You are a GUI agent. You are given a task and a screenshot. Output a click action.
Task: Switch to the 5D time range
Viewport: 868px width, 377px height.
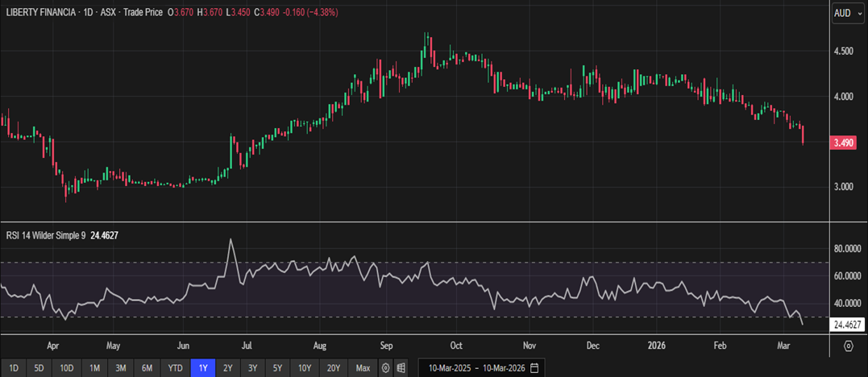coord(39,368)
